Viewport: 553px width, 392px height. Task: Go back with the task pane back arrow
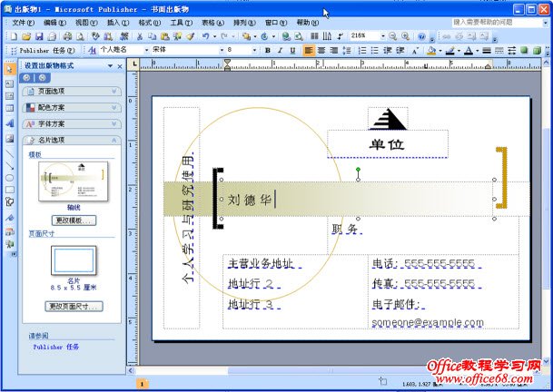point(27,78)
